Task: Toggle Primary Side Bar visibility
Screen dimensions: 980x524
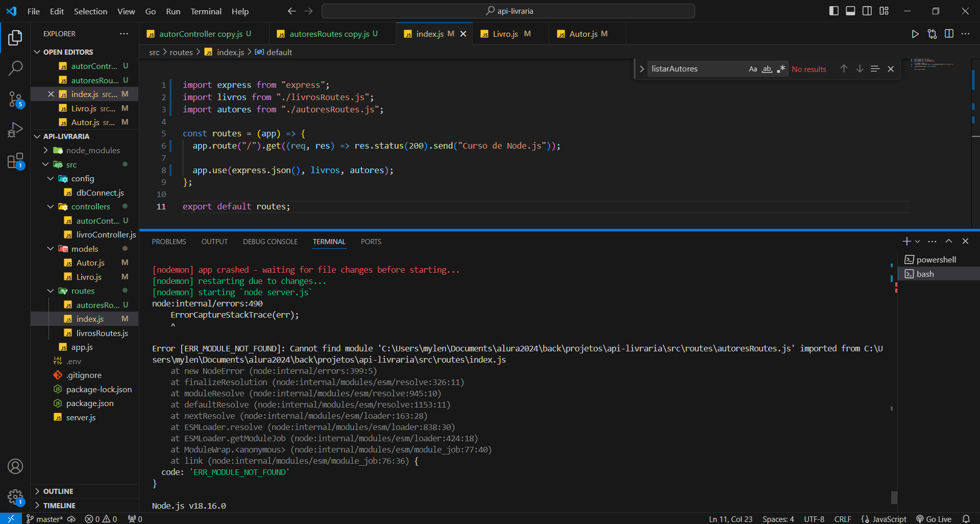Action: coord(834,11)
